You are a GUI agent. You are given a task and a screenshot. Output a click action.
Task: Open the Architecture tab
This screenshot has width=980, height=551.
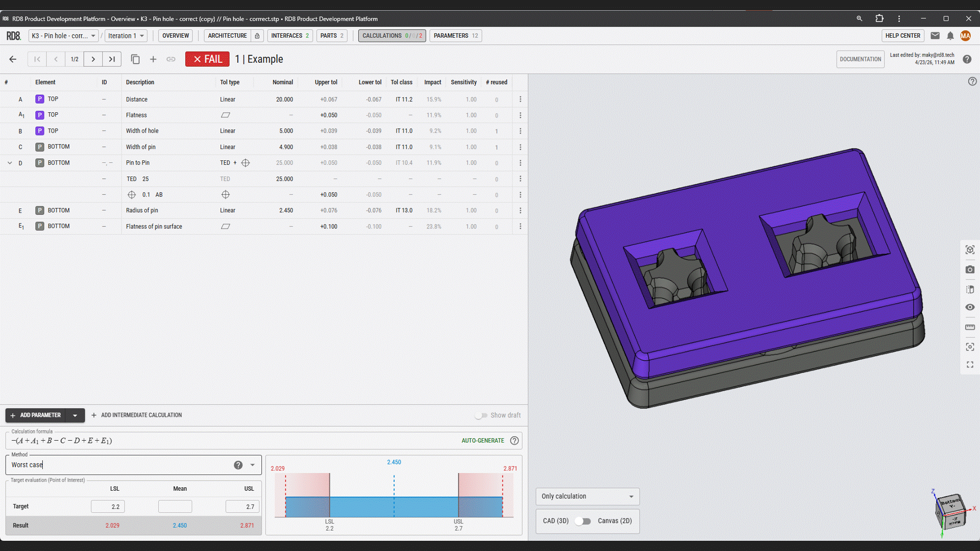click(x=227, y=36)
